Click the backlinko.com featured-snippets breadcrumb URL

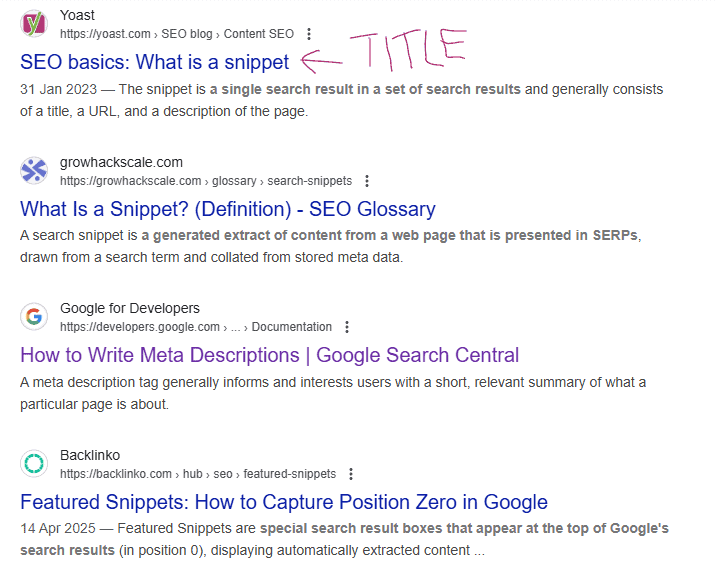pyautogui.click(x=197, y=474)
